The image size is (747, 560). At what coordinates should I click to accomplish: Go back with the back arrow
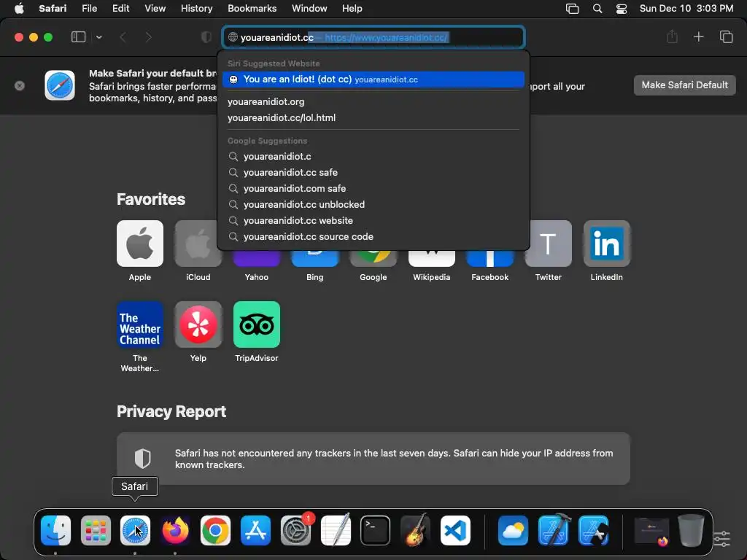click(123, 37)
